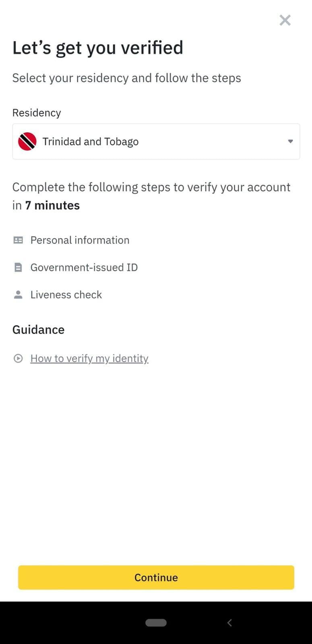
Task: Click the "Let's get you verified" heading
Action: [x=98, y=48]
